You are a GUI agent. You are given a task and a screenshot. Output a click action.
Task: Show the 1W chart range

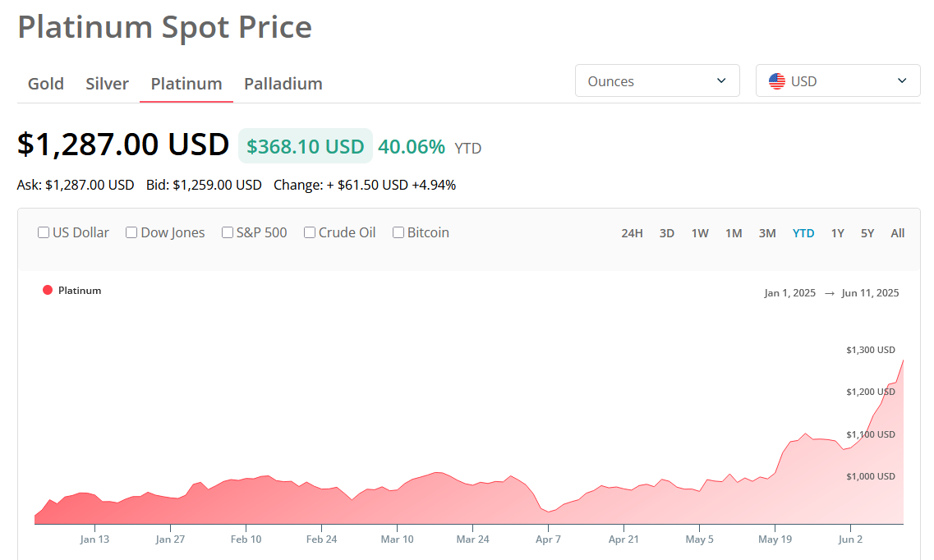pos(700,233)
